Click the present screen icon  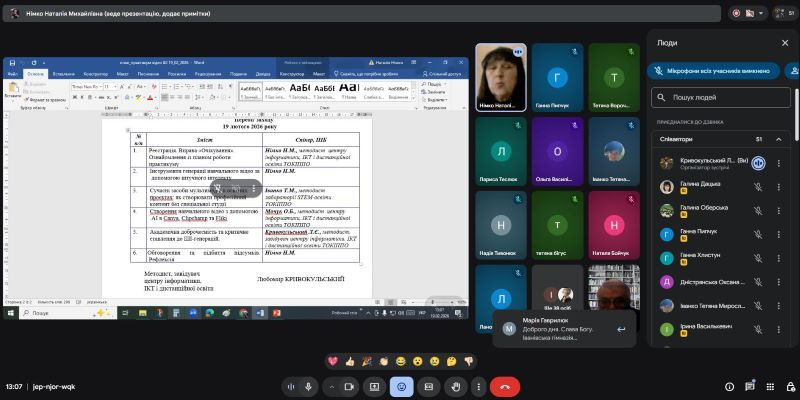click(375, 386)
